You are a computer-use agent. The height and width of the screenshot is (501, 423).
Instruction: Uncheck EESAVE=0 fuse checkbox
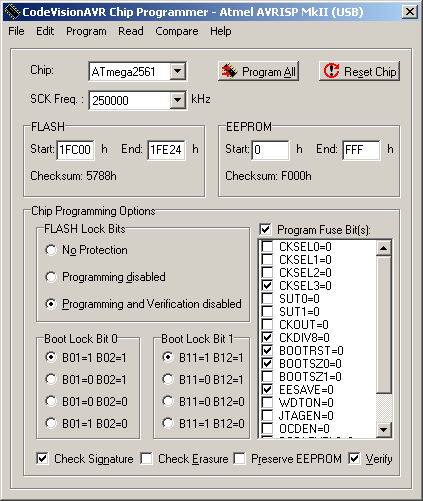pyautogui.click(x=267, y=389)
